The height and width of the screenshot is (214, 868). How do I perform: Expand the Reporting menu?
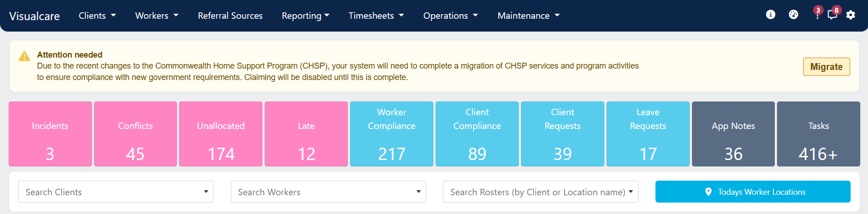[x=306, y=16]
